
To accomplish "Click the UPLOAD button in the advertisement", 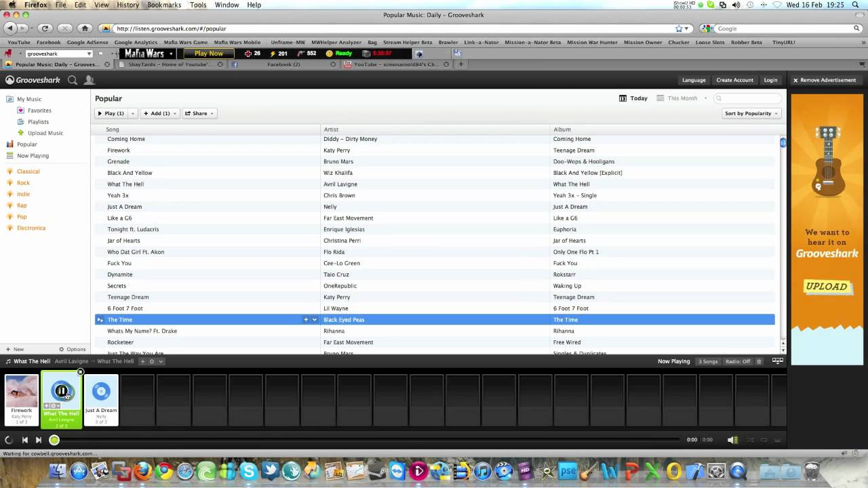I will [827, 286].
